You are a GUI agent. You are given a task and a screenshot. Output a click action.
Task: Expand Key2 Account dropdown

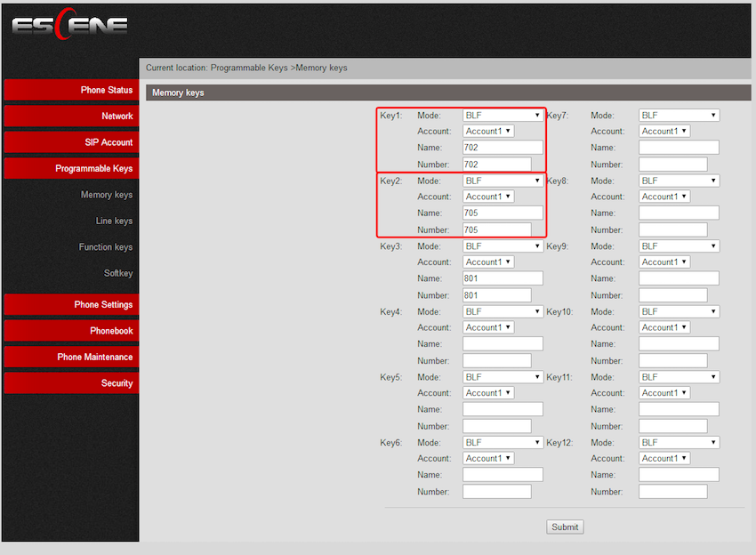coord(488,197)
